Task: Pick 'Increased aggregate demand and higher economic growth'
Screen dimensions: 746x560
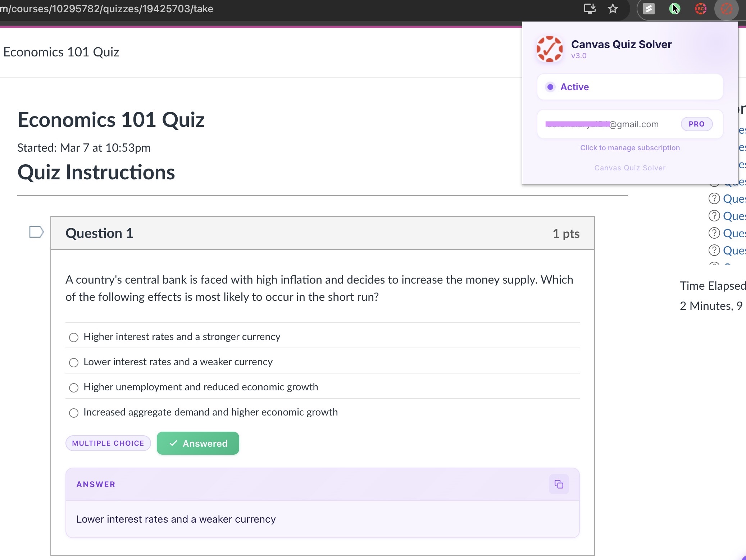Action: point(74,413)
